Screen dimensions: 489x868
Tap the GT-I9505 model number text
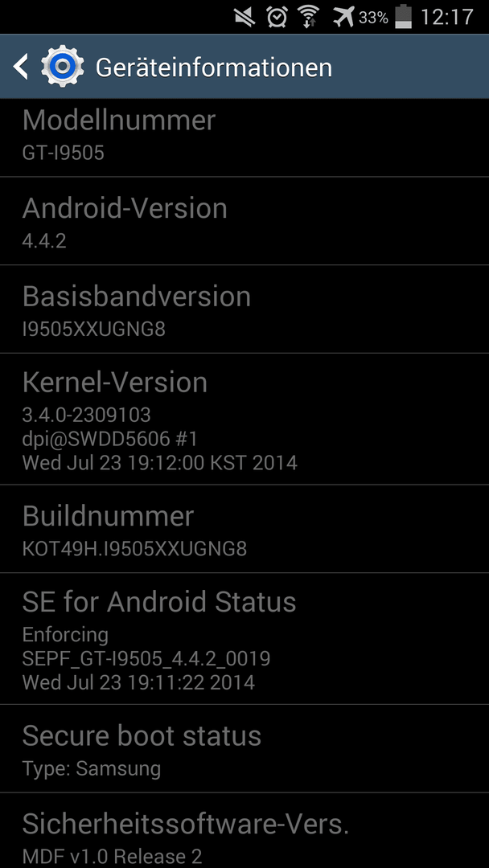point(63,152)
